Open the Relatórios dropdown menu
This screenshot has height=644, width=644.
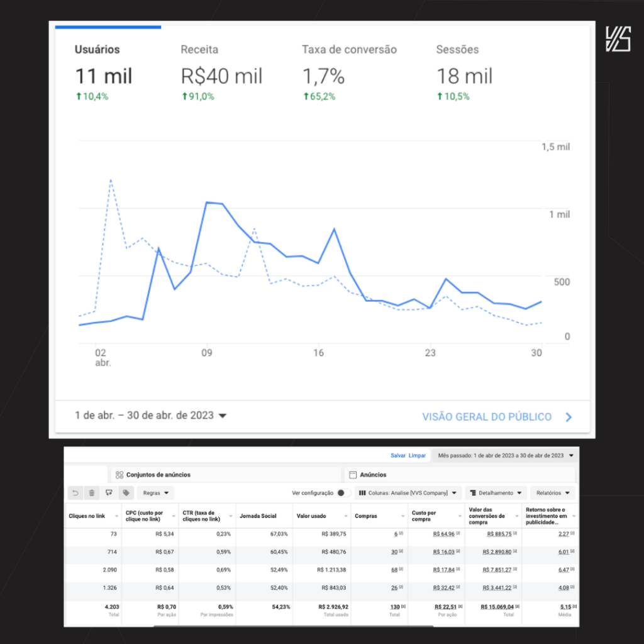point(553,493)
